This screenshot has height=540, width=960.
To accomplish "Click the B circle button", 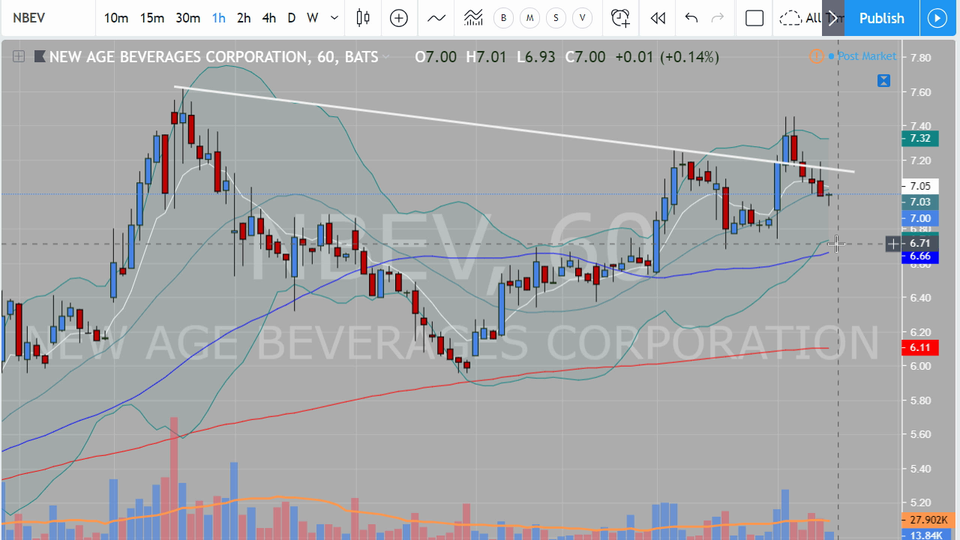I will pos(503,18).
